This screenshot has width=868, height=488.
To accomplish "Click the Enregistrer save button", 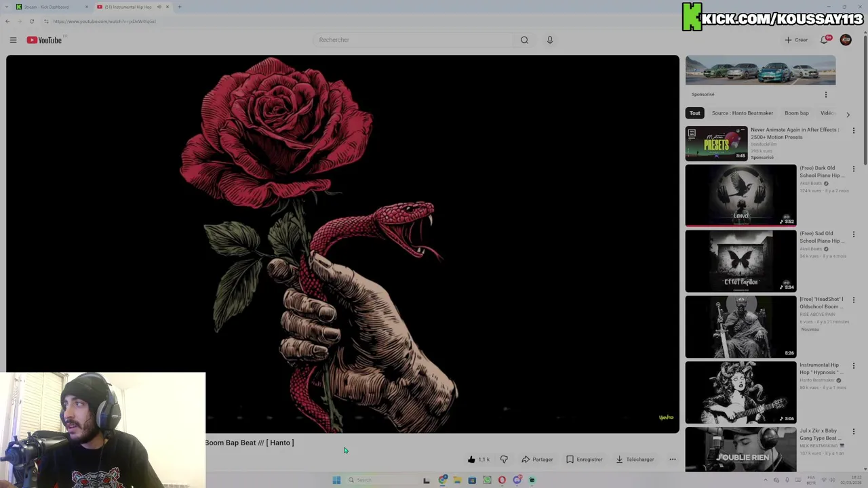I will [x=584, y=460].
